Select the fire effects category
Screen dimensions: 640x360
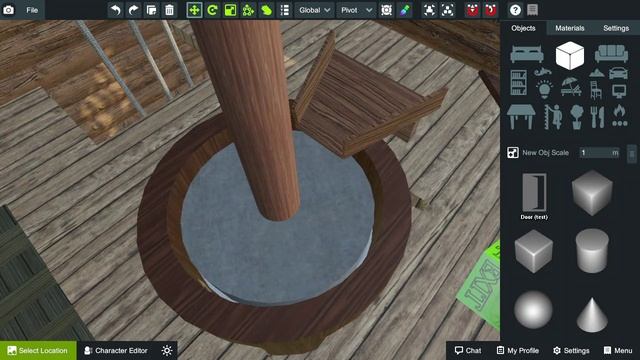(x=620, y=116)
